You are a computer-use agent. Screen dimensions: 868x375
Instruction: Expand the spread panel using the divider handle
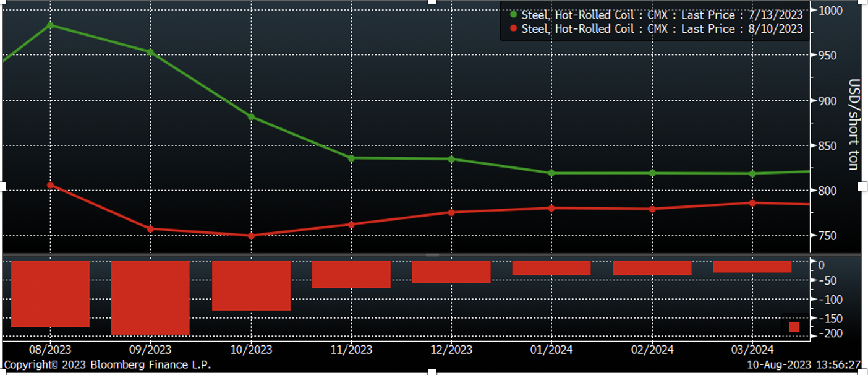click(433, 254)
